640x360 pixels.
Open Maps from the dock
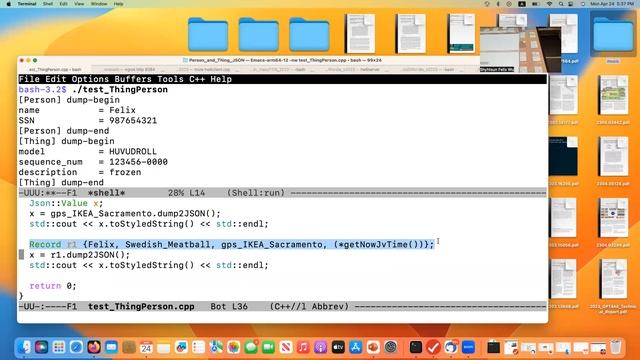(x=216, y=347)
